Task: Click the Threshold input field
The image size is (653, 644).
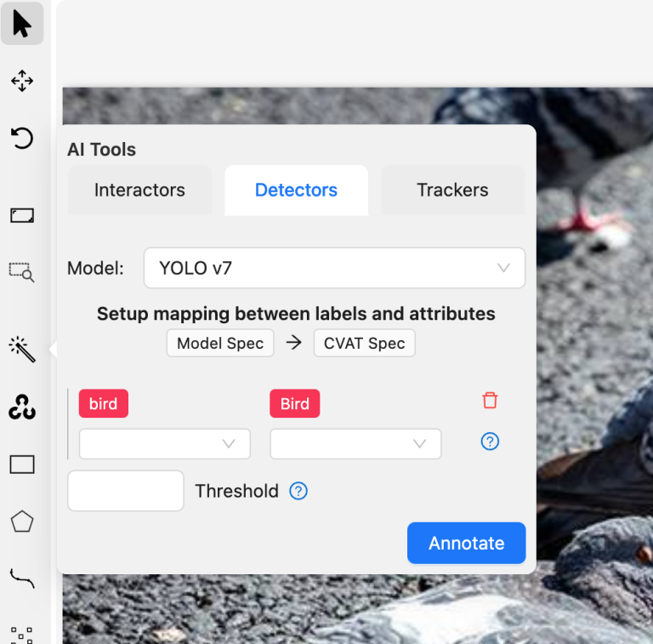Action: click(x=126, y=491)
